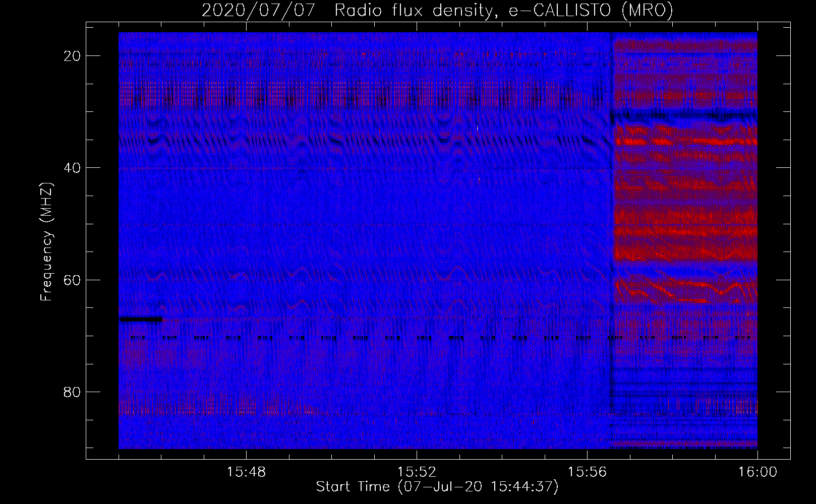Click the date 2020/07/07 in the title
The width and height of the screenshot is (816, 504).
click(259, 10)
